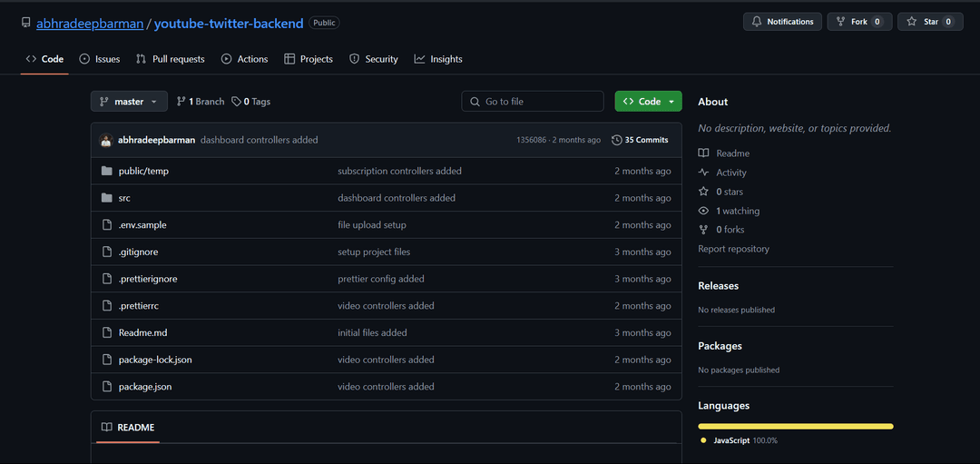Viewport: 980px width, 464px height.
Task: Click the yellow JavaScript language bar
Action: (796, 427)
